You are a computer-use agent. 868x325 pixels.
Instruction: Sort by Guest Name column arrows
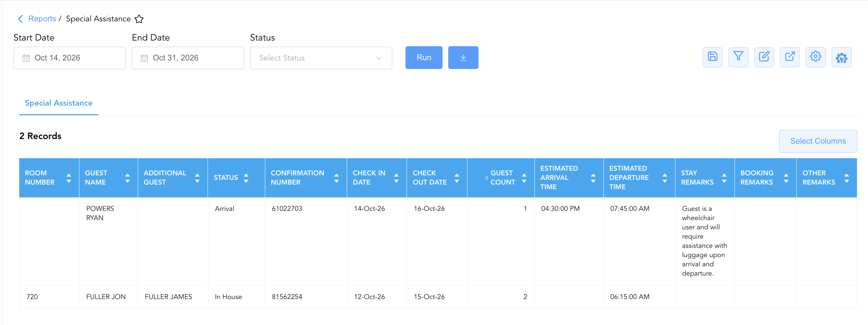127,178
